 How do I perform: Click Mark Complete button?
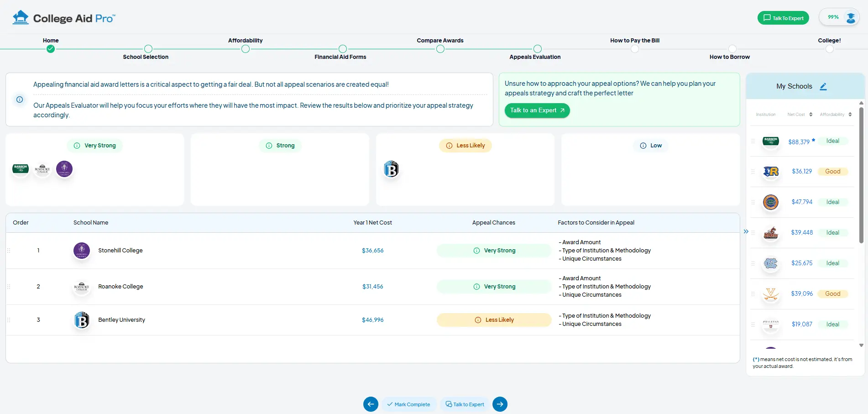[x=409, y=404]
